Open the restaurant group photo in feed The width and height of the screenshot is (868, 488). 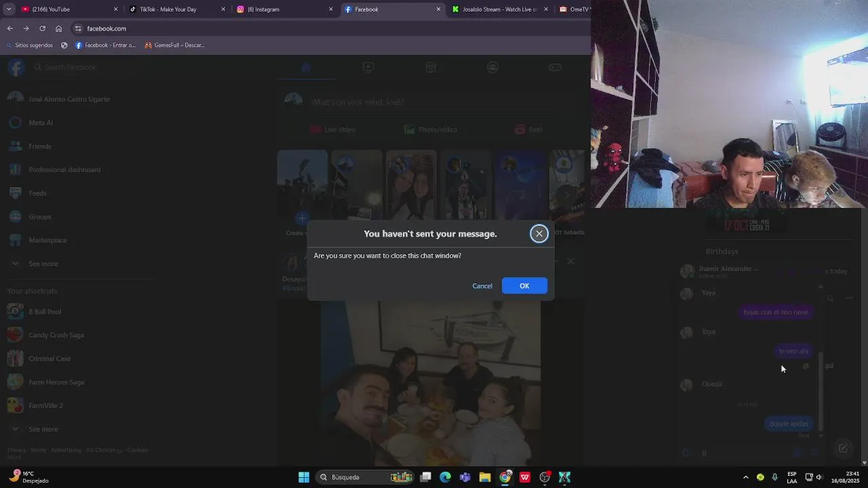(x=431, y=383)
